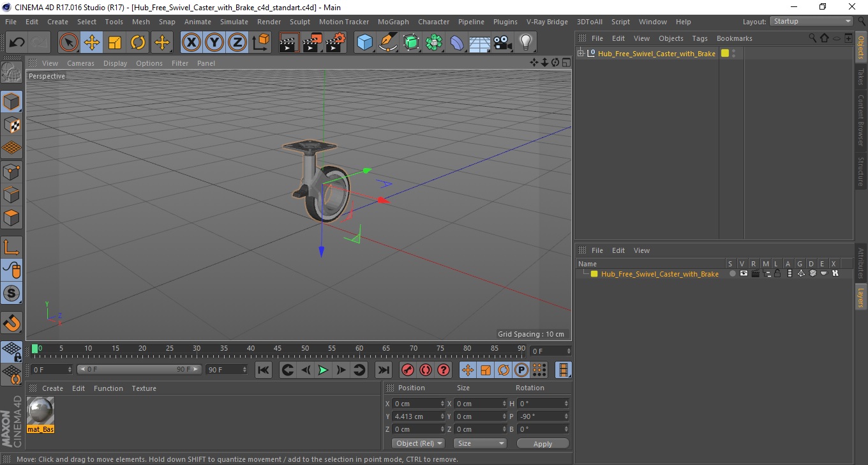Screen dimensions: 868x465
Task: Open the Array modeling objects icon
Action: pos(434,43)
